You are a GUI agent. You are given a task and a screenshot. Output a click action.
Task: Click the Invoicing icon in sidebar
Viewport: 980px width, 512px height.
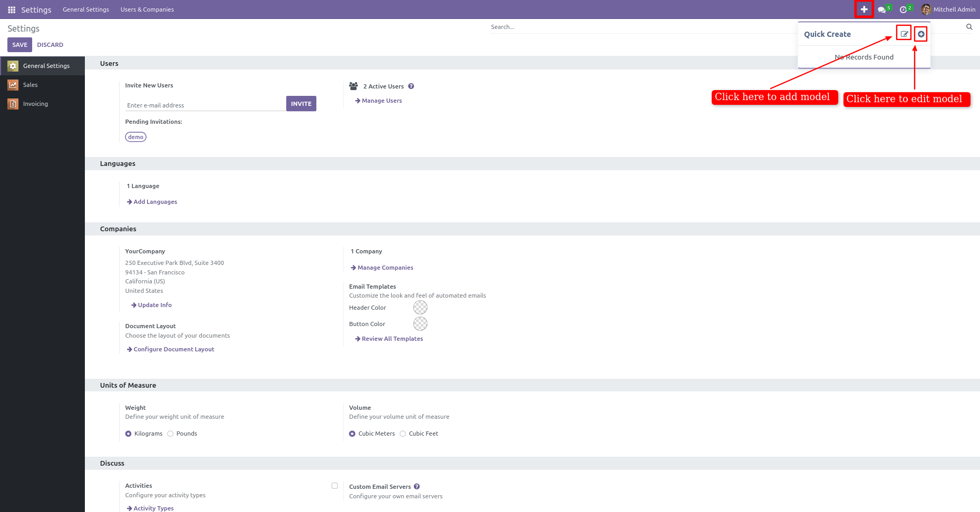pos(13,104)
